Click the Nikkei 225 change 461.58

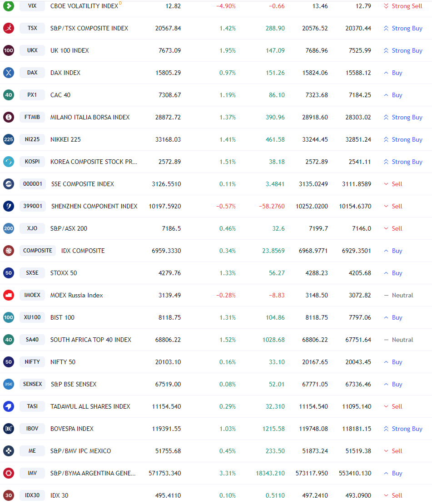coord(275,139)
